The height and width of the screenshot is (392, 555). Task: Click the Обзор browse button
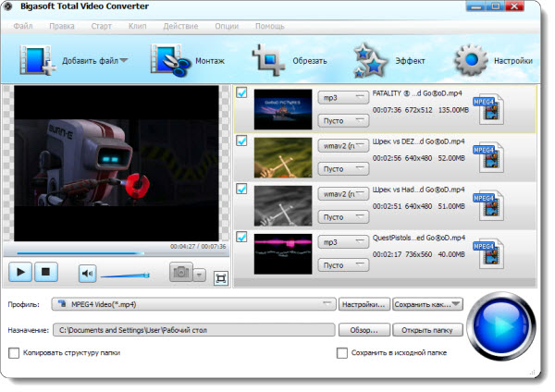coord(364,329)
